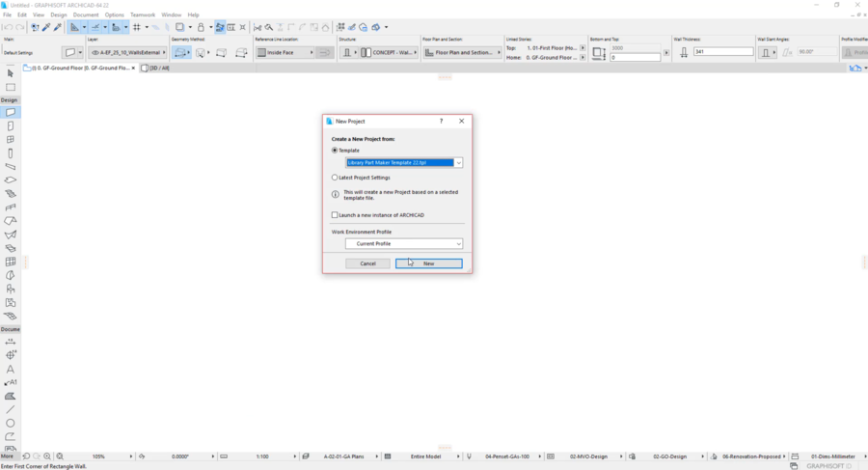Toggle the Guide Lines toolbar button
Viewport: 868px width, 470px height.
(x=74, y=27)
